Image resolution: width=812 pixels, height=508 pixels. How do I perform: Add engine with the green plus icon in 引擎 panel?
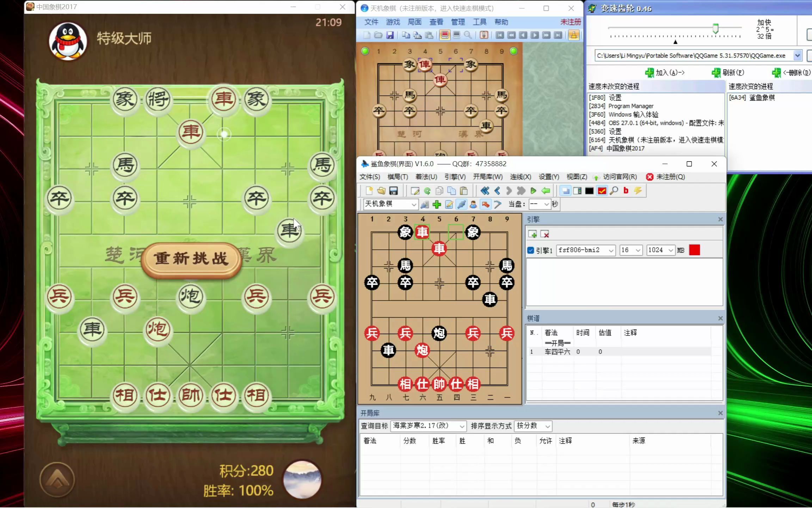pos(533,234)
